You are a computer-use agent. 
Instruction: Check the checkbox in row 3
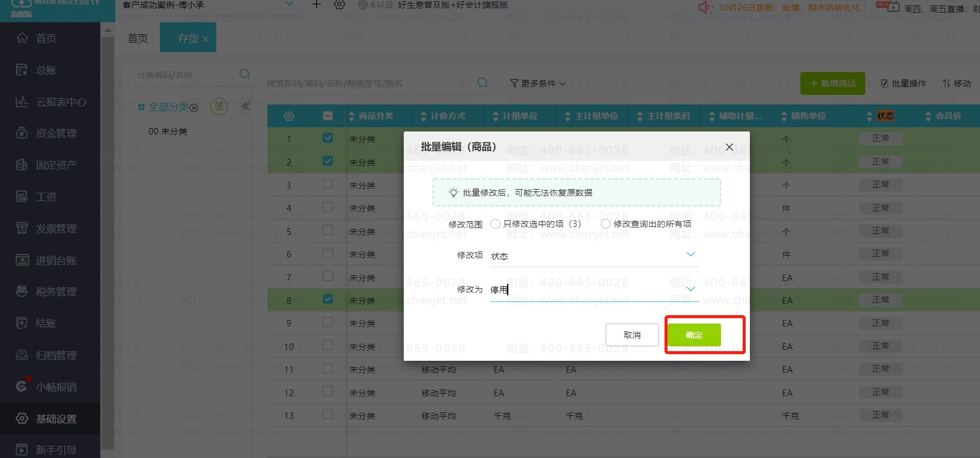[x=327, y=184]
